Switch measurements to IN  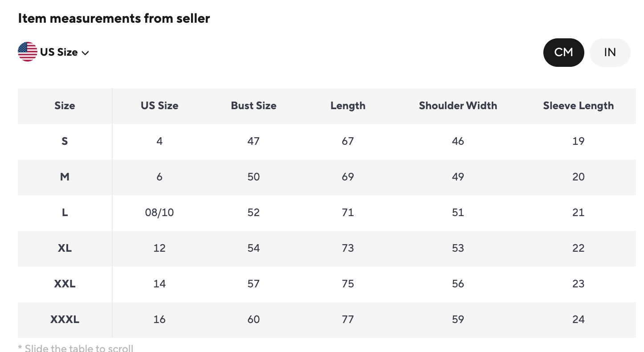(x=610, y=53)
